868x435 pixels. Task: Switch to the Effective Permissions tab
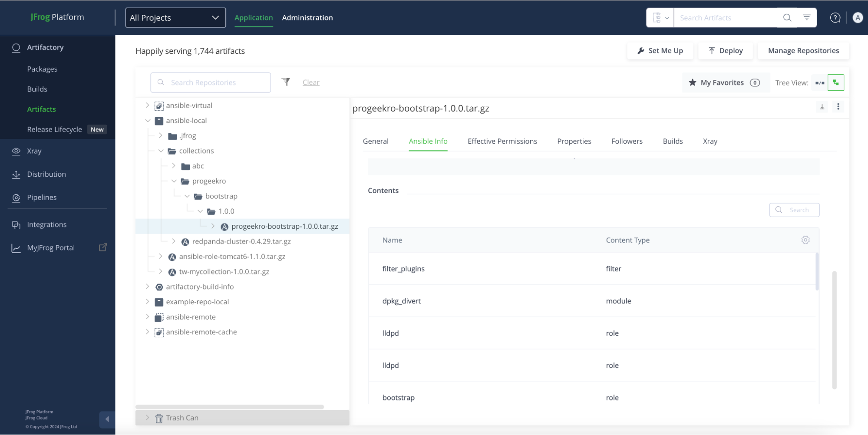502,141
